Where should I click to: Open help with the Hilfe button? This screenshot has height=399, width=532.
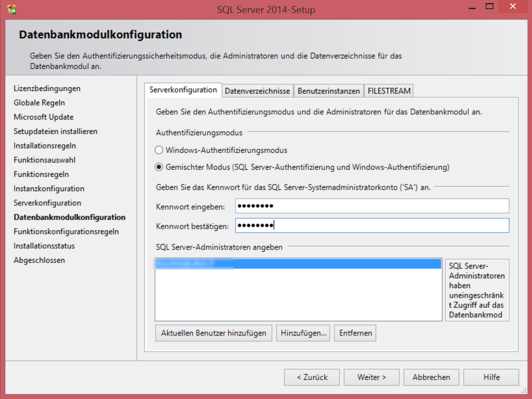click(x=491, y=377)
